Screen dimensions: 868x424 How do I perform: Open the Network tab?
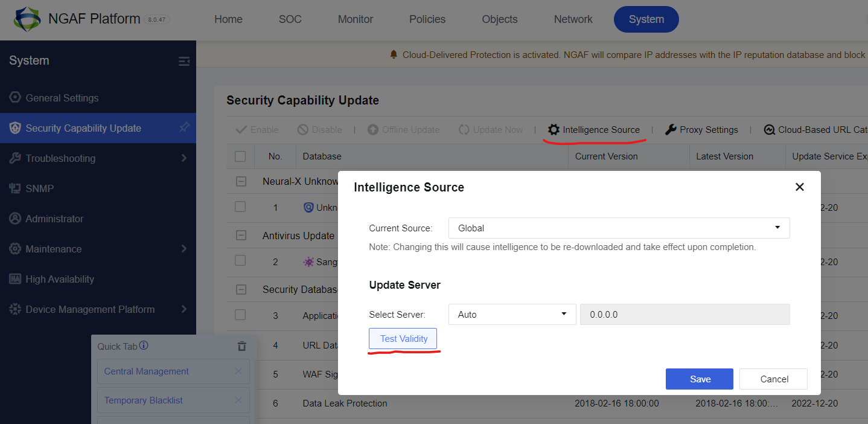click(573, 19)
